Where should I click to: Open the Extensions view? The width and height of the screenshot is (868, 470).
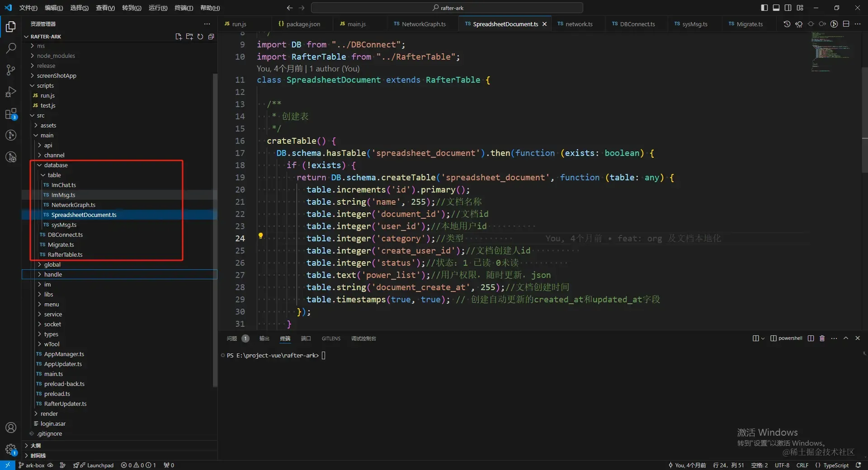click(11, 113)
